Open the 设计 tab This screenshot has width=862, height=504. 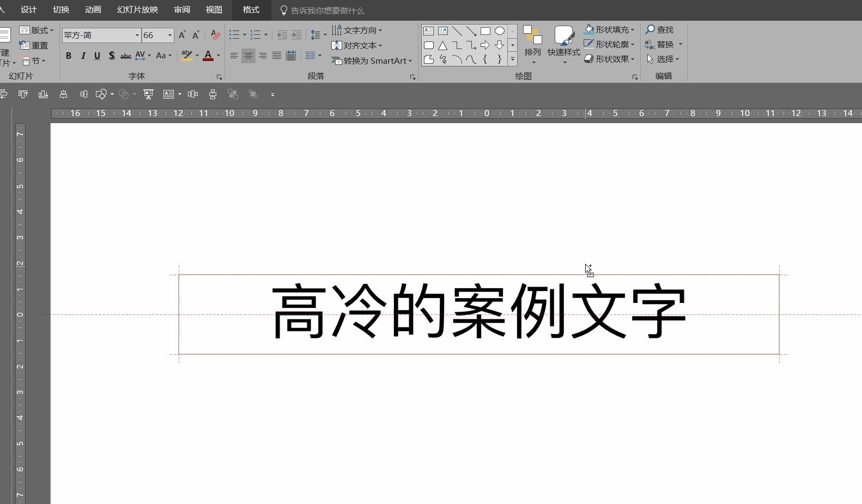(x=29, y=10)
